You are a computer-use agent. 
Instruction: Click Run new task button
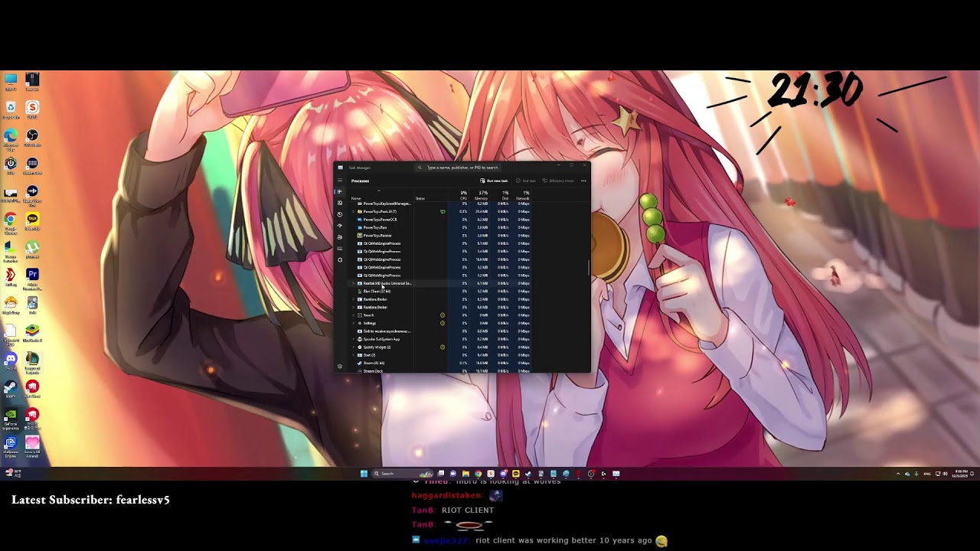click(x=494, y=181)
